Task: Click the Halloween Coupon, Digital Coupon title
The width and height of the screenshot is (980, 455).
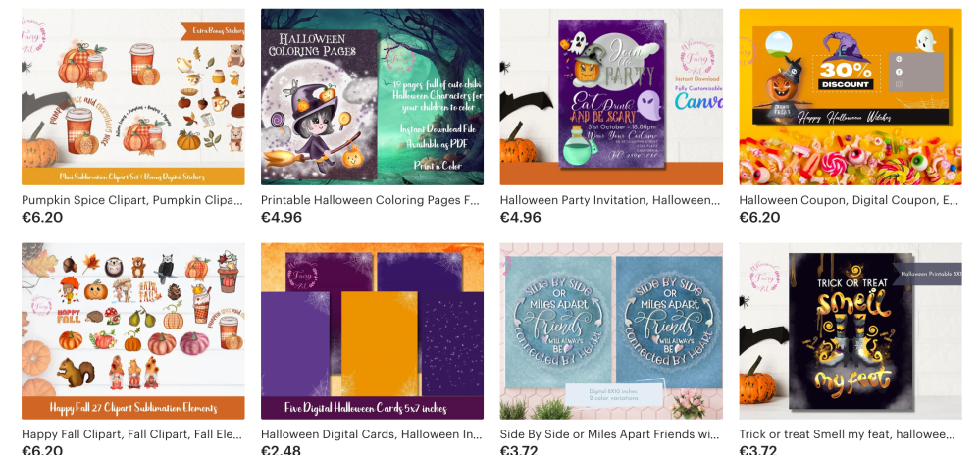Action: pos(849,201)
